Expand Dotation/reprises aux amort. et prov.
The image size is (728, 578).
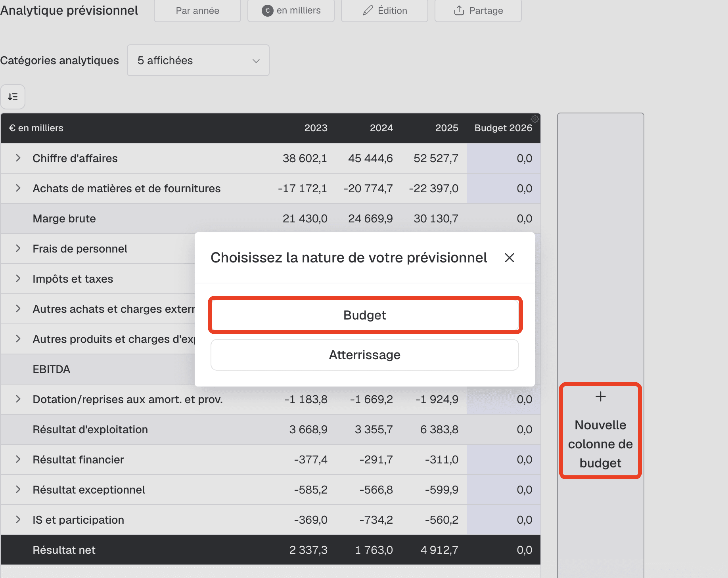click(x=18, y=399)
